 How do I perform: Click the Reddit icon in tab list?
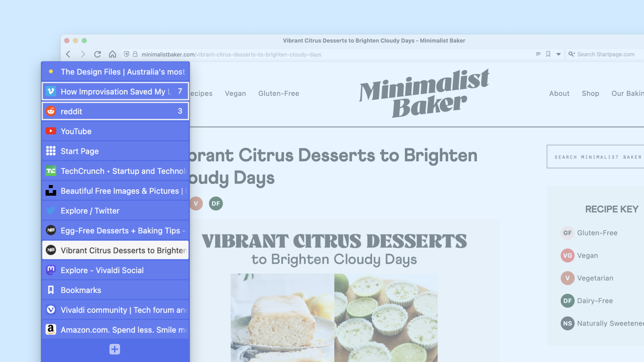[51, 111]
